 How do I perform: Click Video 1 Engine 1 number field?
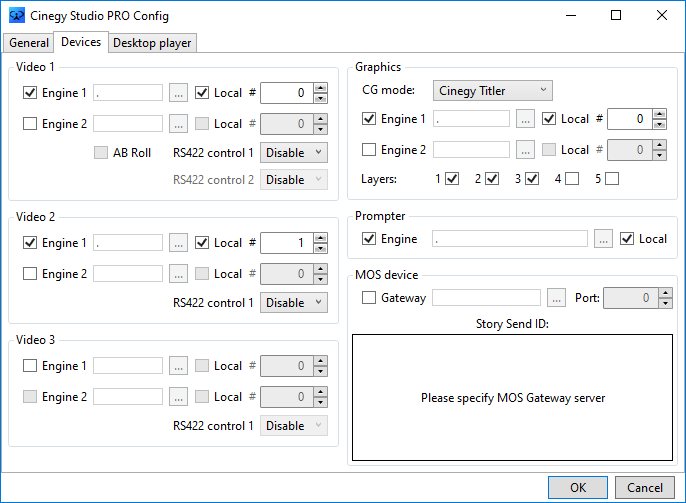click(287, 93)
